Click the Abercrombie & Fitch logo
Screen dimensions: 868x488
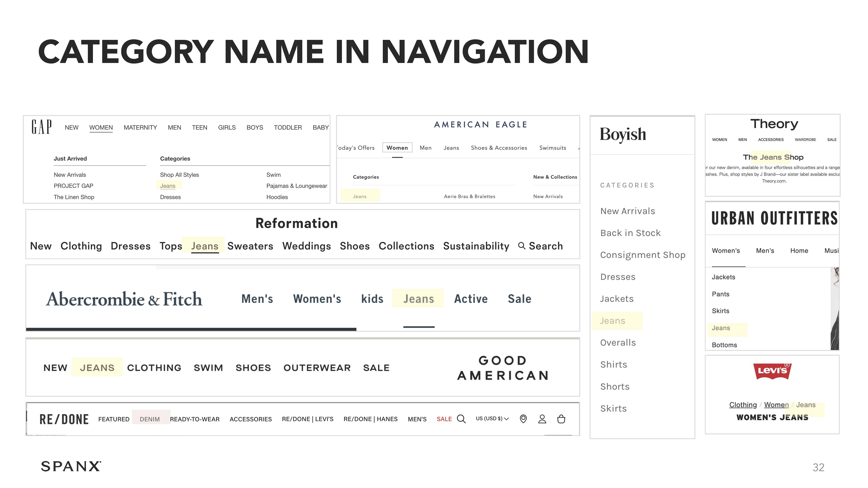click(x=124, y=299)
